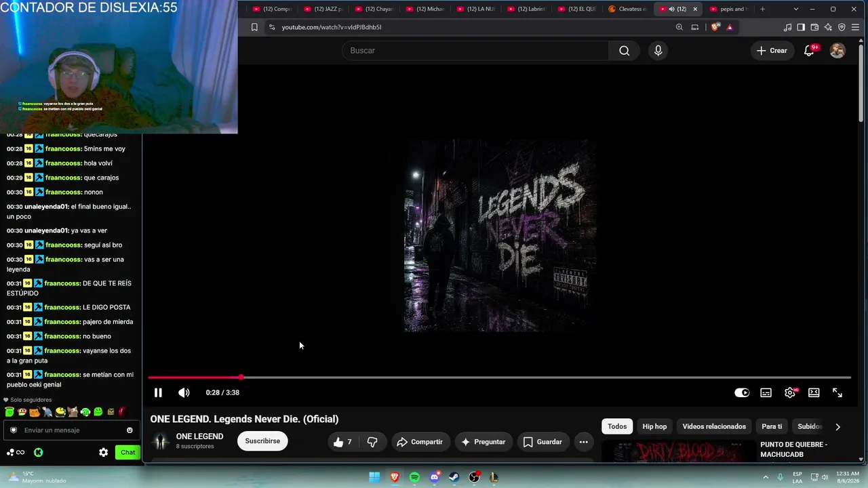Select the Para ti filter chip
The height and width of the screenshot is (488, 868).
[772, 426]
